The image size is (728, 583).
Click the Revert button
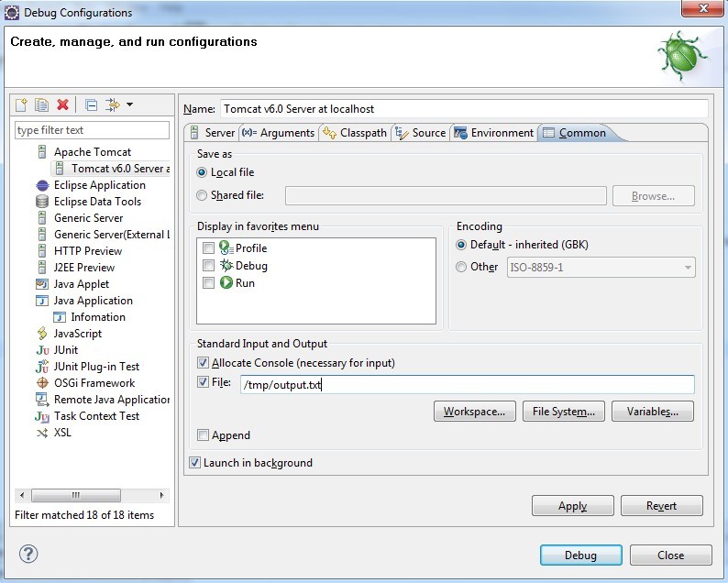662,505
